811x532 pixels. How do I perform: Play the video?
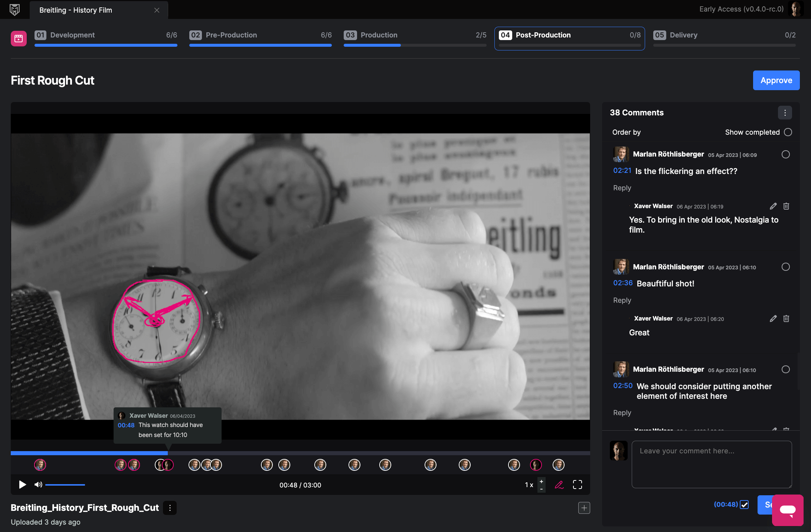point(22,485)
